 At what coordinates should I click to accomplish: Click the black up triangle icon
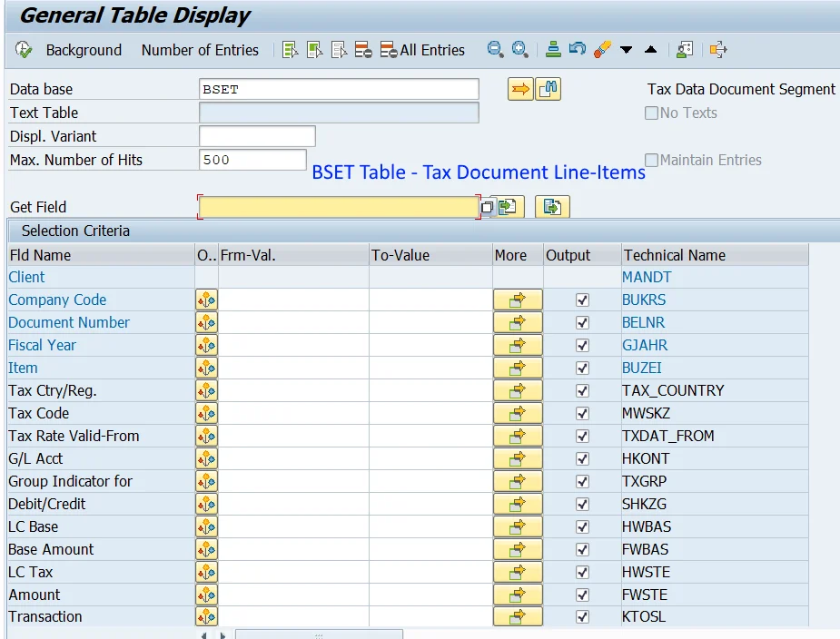pos(650,50)
